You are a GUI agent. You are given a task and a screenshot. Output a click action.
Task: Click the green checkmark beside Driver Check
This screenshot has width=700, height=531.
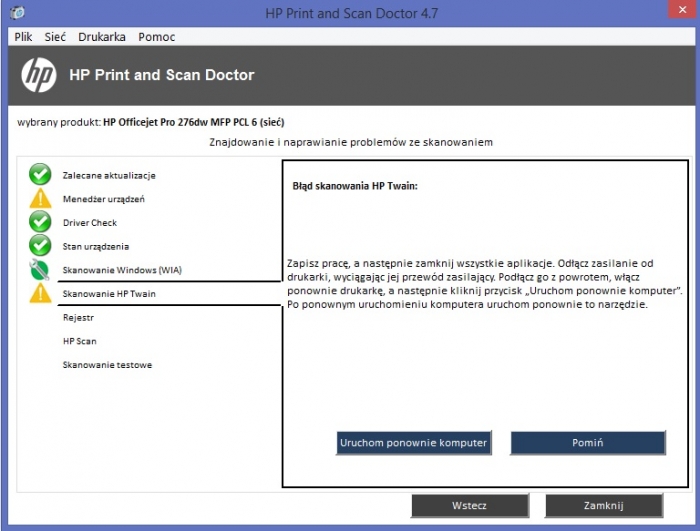click(x=40, y=222)
